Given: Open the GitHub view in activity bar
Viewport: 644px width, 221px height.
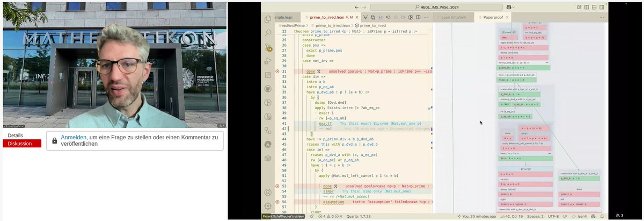Looking at the screenshot, I should (x=268, y=89).
